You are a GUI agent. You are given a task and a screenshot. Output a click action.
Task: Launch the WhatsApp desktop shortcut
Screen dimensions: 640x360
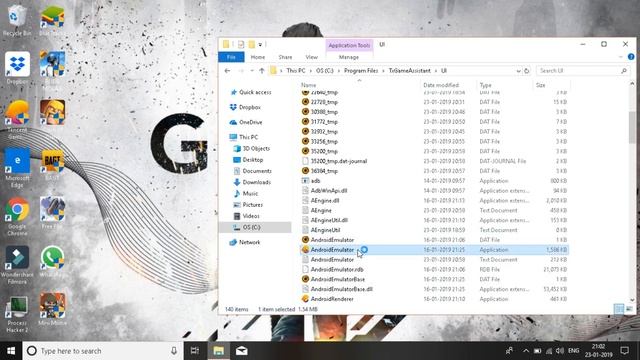pyautogui.click(x=52, y=260)
